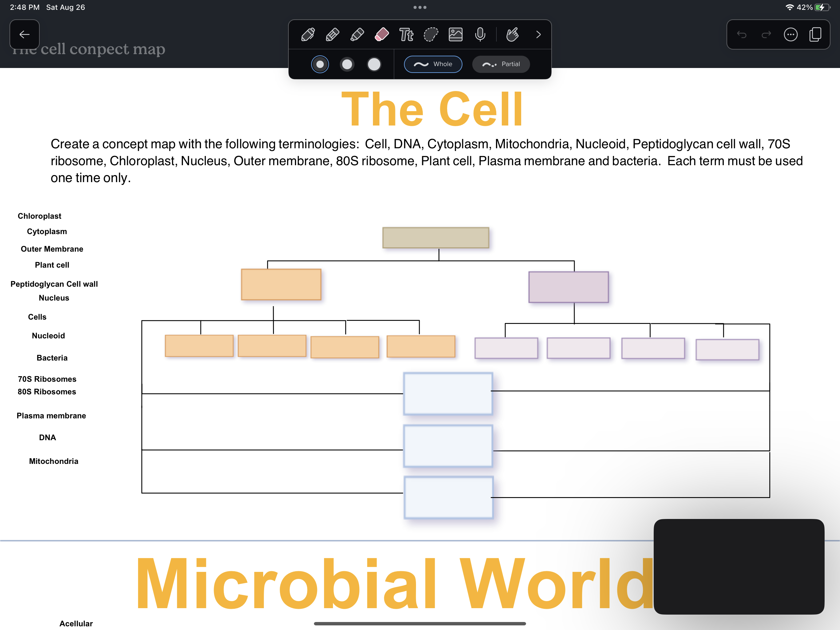840x630 pixels.
Task: Open the circled ellipsis options menu
Action: coord(790,34)
